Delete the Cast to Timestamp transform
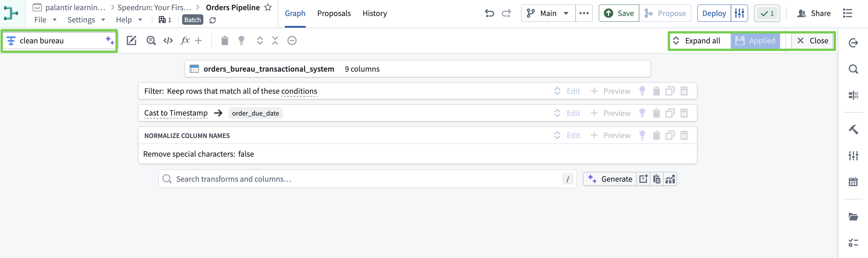The image size is (868, 258). pyautogui.click(x=684, y=113)
